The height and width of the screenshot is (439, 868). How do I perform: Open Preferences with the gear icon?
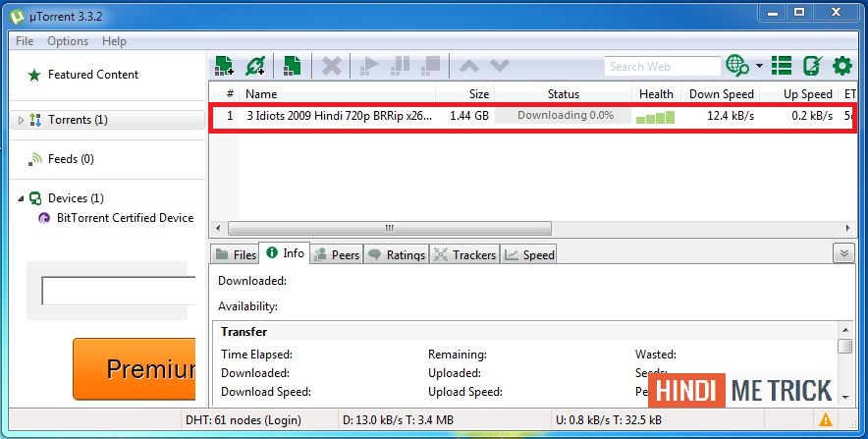point(842,66)
